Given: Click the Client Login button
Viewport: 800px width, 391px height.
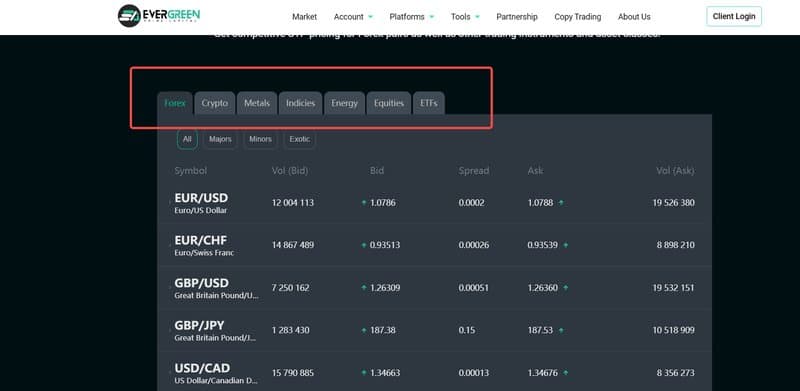Looking at the screenshot, I should [x=734, y=16].
